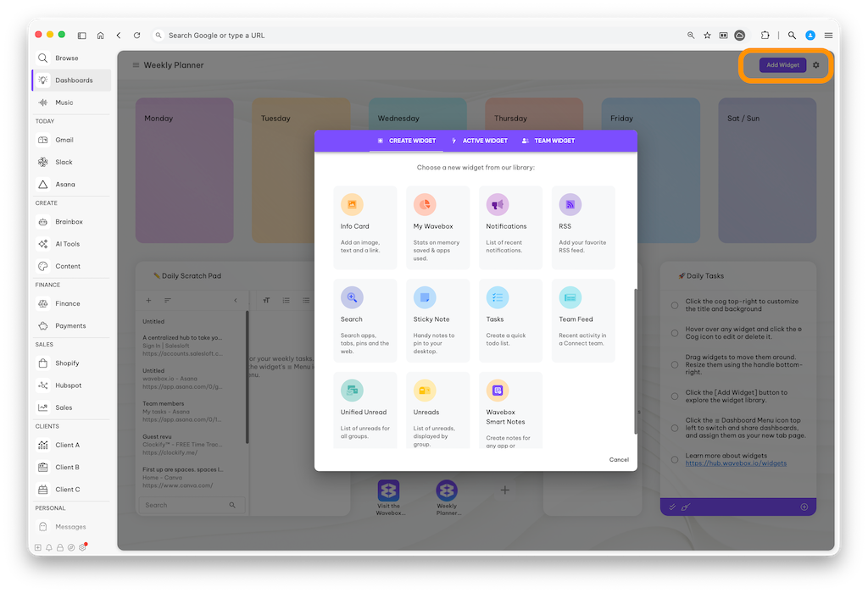This screenshot has height=593, width=868.
Task: Click the Notifications widget icon
Action: pyautogui.click(x=498, y=204)
